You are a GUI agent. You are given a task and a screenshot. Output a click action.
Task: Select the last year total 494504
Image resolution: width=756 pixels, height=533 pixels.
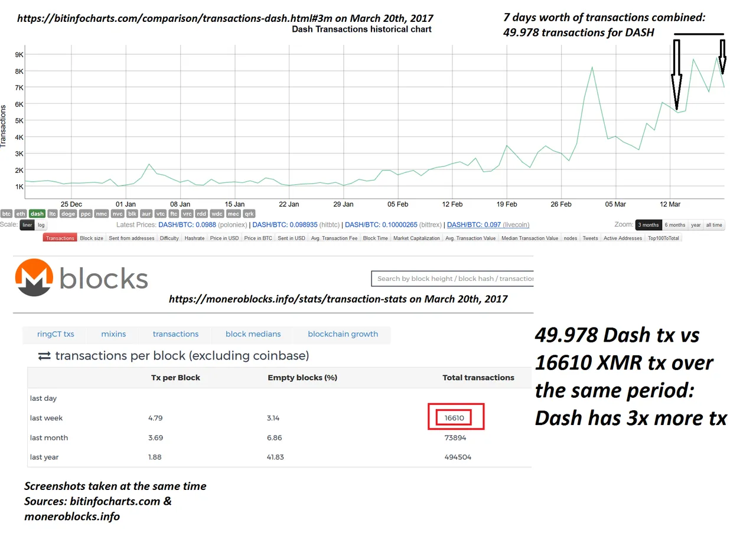point(458,457)
